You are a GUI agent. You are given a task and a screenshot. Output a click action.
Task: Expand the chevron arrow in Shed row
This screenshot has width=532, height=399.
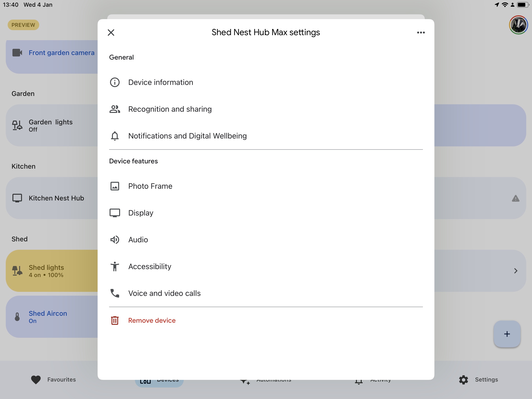tap(516, 271)
